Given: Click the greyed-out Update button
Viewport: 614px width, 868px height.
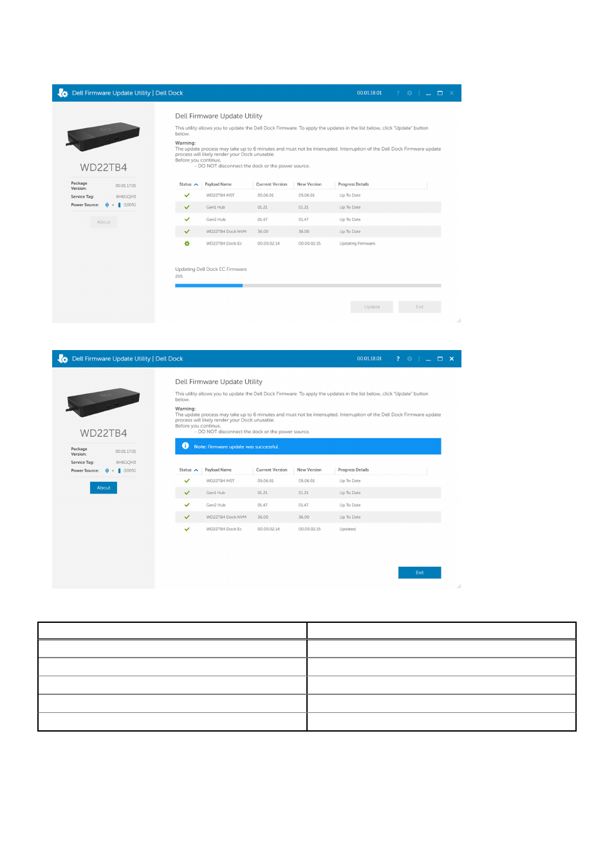Looking at the screenshot, I should (x=371, y=307).
